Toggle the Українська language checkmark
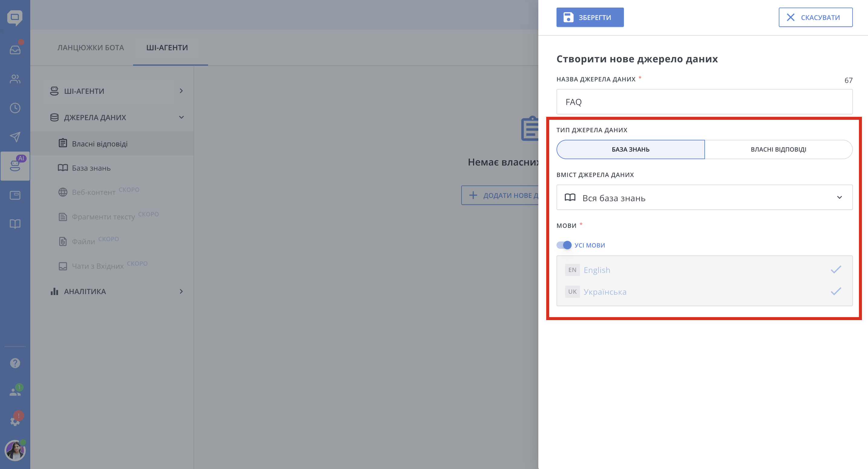Image resolution: width=868 pixels, height=469 pixels. (x=836, y=291)
